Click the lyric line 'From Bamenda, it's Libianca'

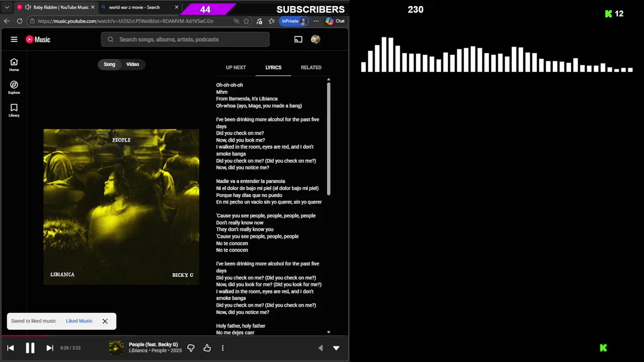coord(247,99)
